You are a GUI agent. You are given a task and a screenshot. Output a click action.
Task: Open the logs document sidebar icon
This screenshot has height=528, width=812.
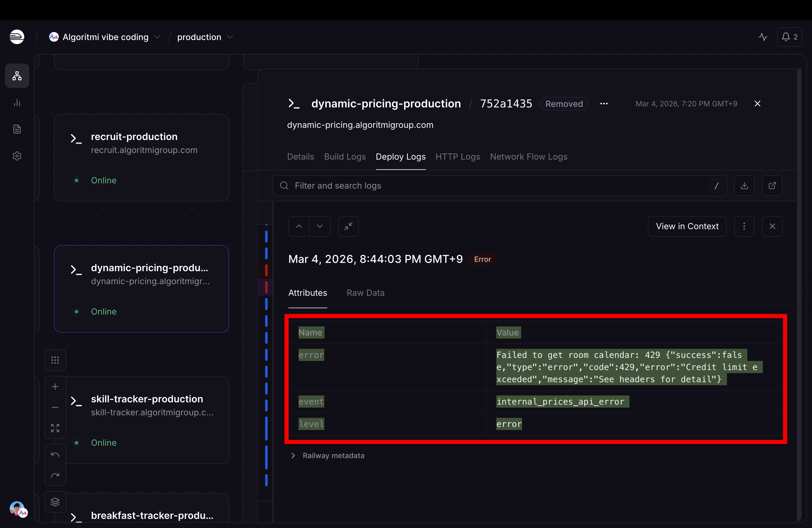pyautogui.click(x=17, y=129)
